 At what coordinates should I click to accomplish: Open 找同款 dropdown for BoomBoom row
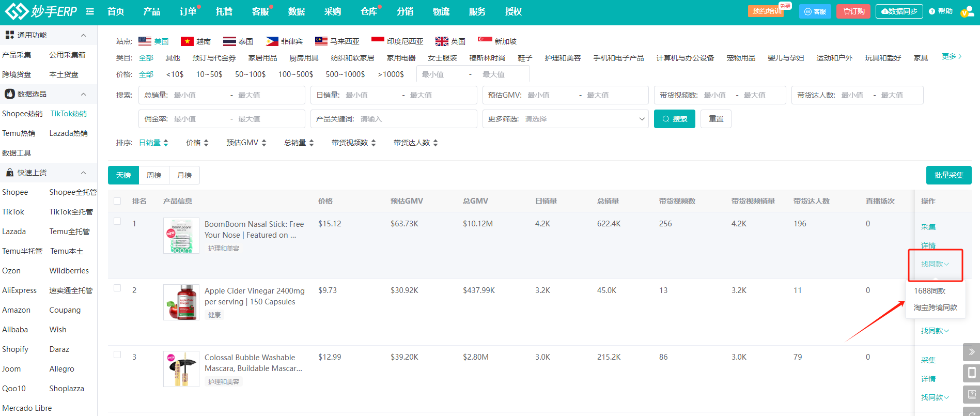pyautogui.click(x=935, y=264)
